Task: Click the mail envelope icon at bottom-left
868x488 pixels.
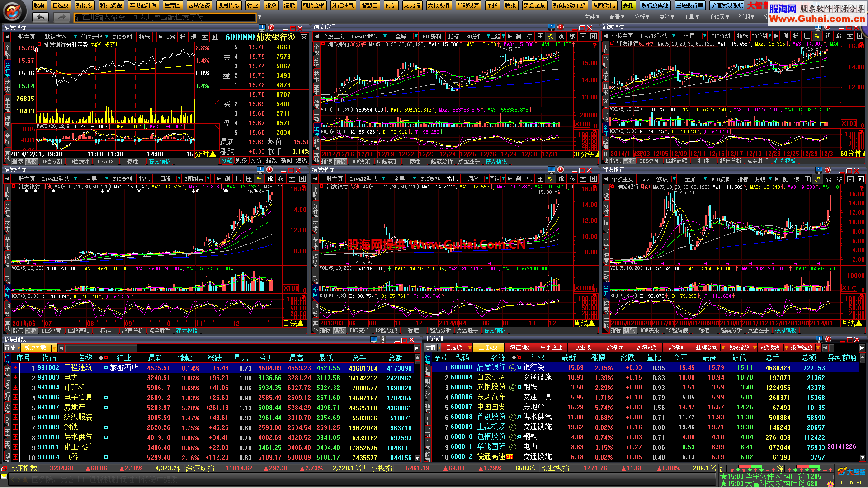Action: click(4, 478)
